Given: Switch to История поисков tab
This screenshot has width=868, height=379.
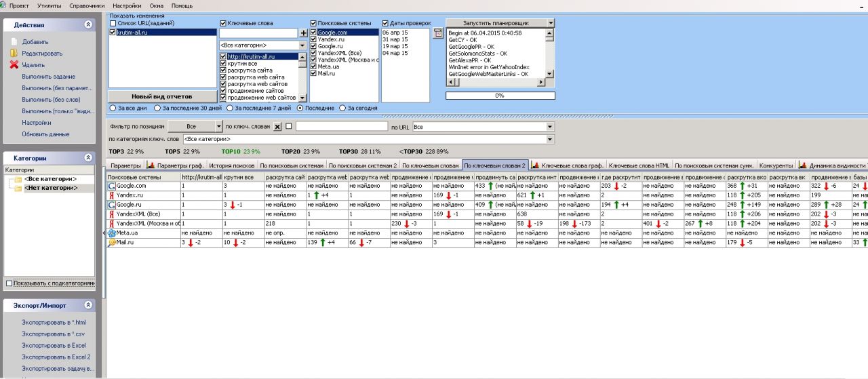Looking at the screenshot, I should click(x=232, y=165).
